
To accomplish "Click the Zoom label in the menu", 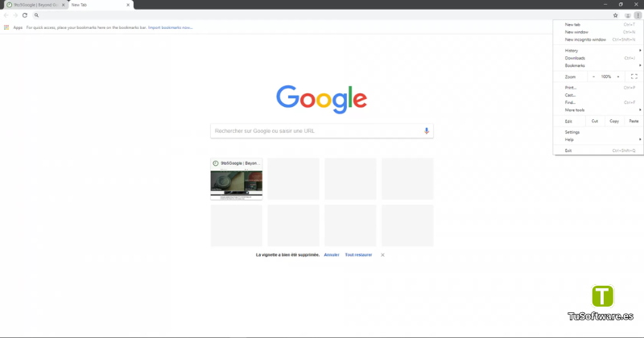I will click(x=570, y=76).
